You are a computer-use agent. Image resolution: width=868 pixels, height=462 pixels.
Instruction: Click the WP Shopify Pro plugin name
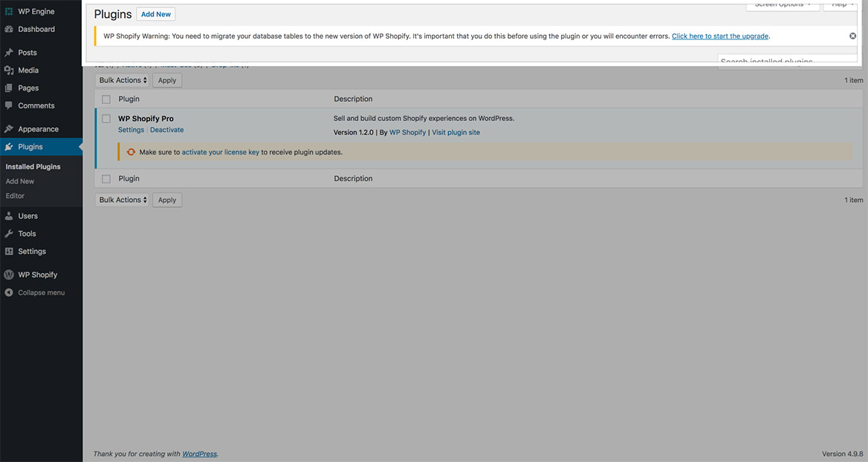[x=146, y=118]
